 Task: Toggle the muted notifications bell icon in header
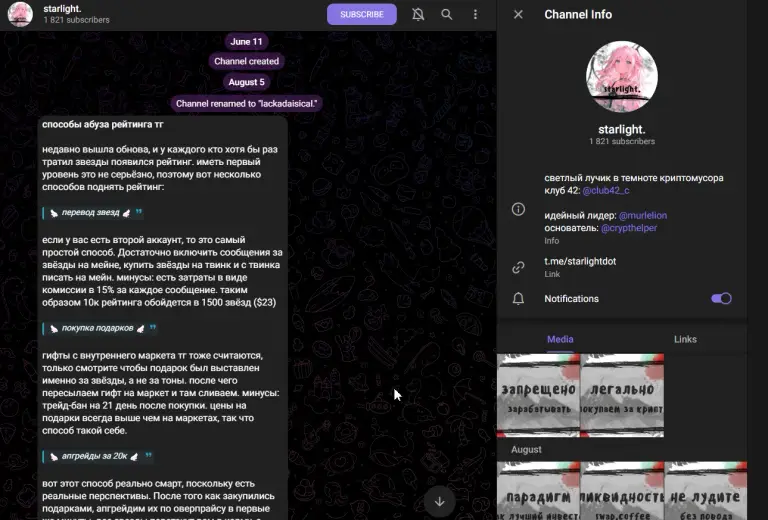(418, 14)
